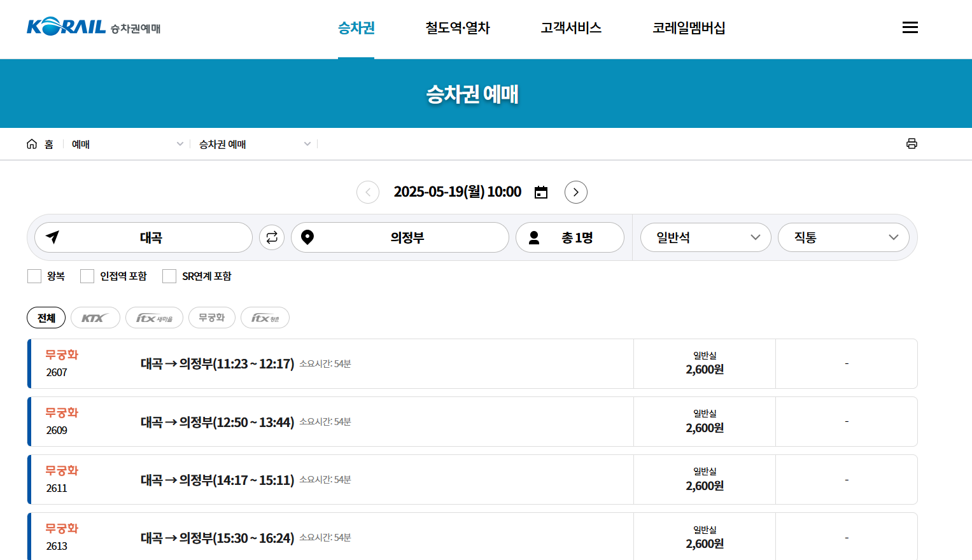Go to previous date arrow
Screen dimensions: 972x560
(368, 192)
